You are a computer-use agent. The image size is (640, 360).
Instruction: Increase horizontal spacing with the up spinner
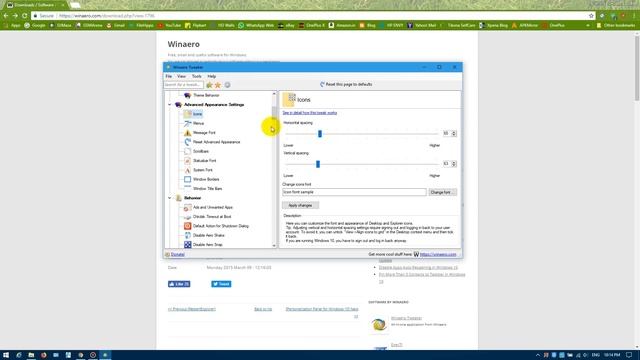(x=453, y=132)
